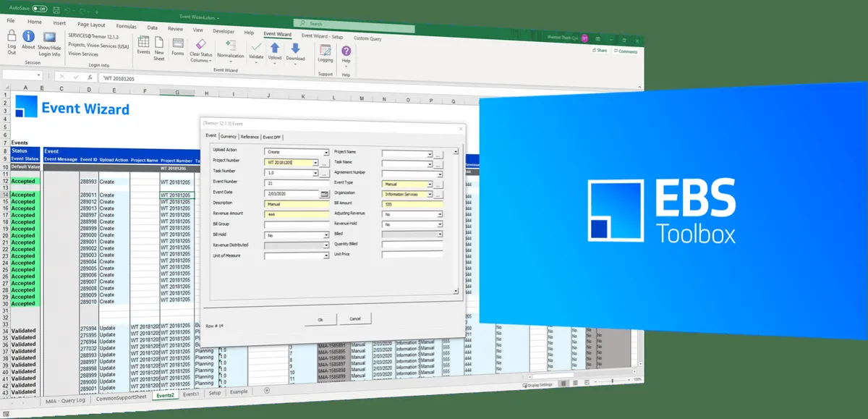Open the Event Wizard - Setup ribbon tab
The image size is (868, 419).
[323, 36]
